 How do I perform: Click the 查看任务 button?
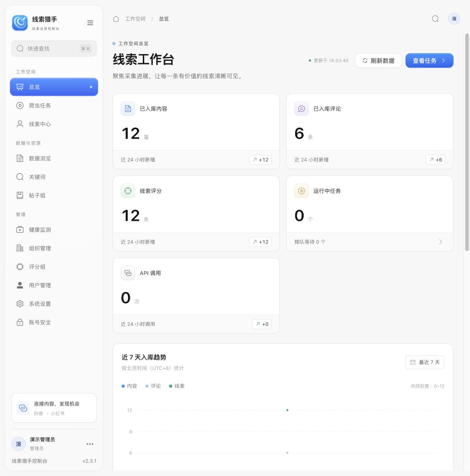click(429, 61)
